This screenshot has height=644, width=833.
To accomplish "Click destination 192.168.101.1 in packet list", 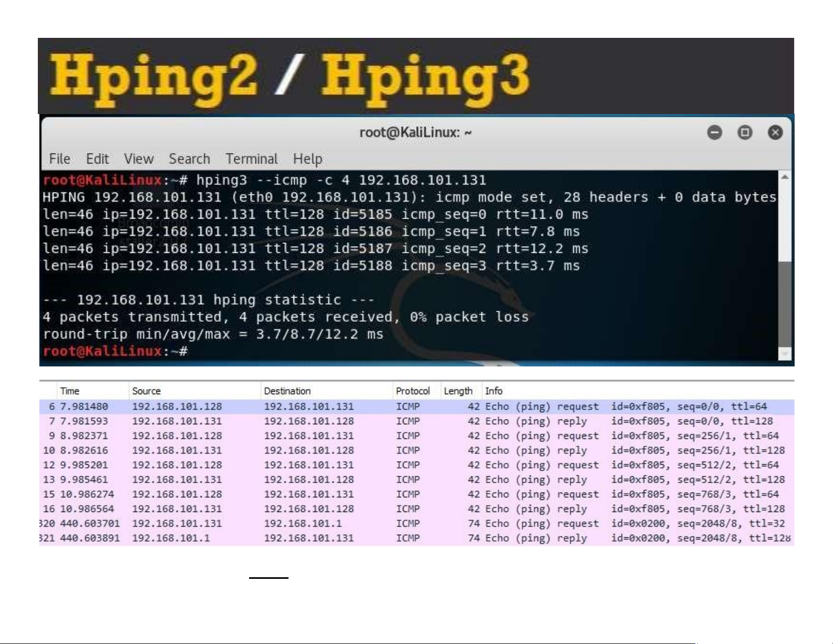I will pyautogui.click(x=303, y=524).
